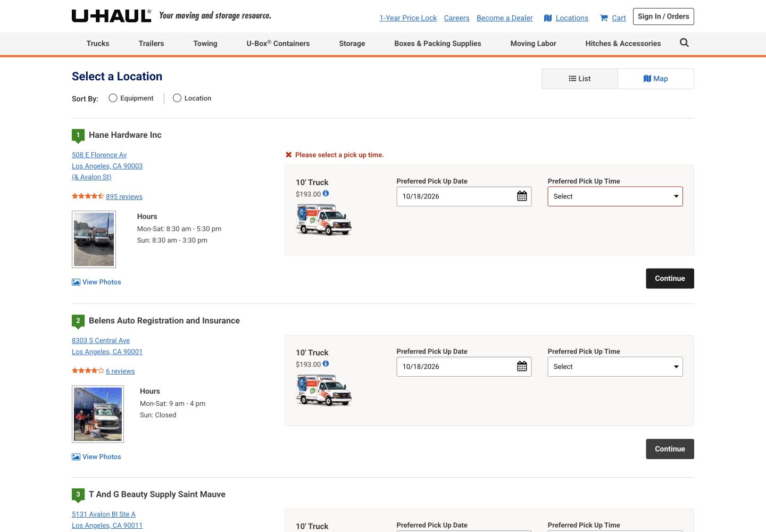Open Cart link text

[619, 18]
